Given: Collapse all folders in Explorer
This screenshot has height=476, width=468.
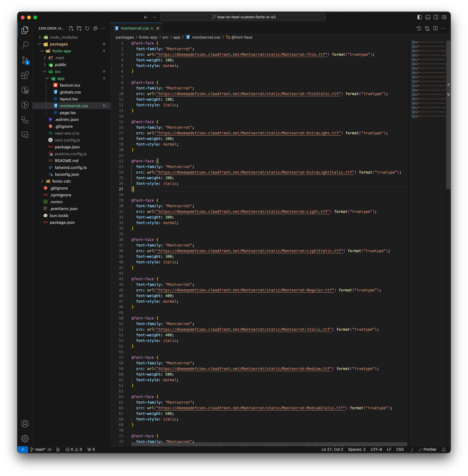Looking at the screenshot, I should point(95,28).
